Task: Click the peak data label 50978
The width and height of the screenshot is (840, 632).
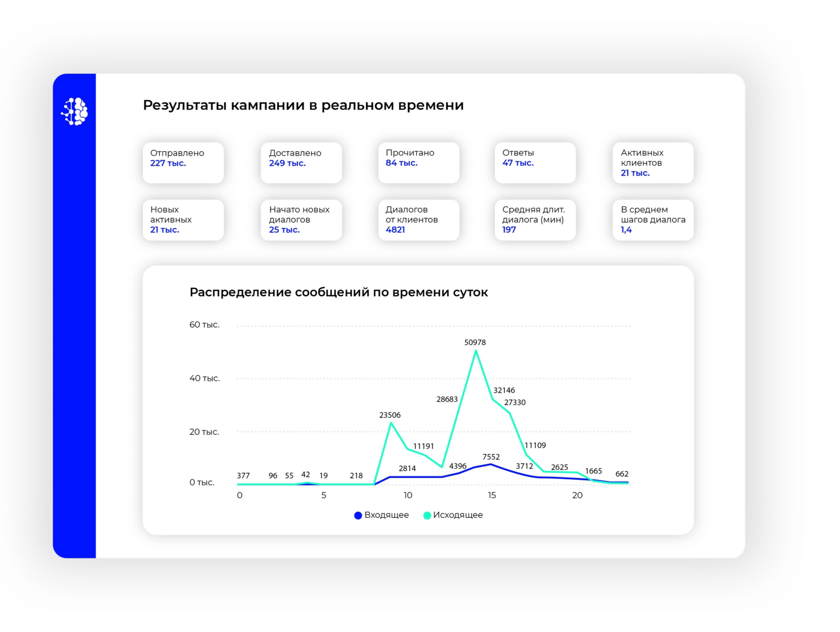Action: click(x=475, y=342)
